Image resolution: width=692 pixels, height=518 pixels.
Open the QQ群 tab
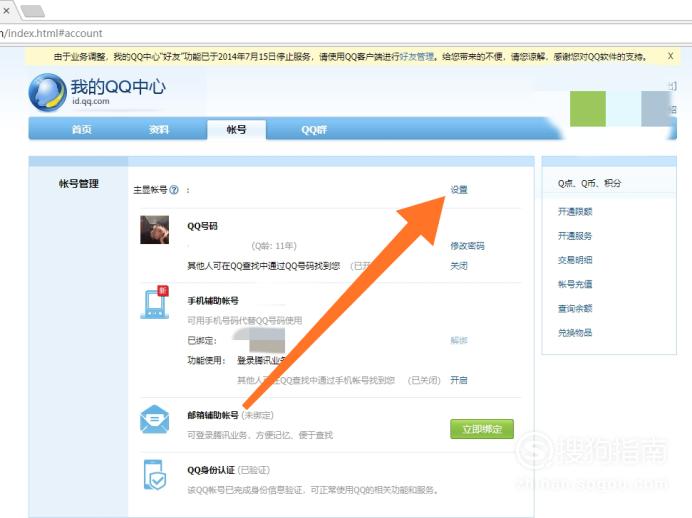(x=314, y=129)
